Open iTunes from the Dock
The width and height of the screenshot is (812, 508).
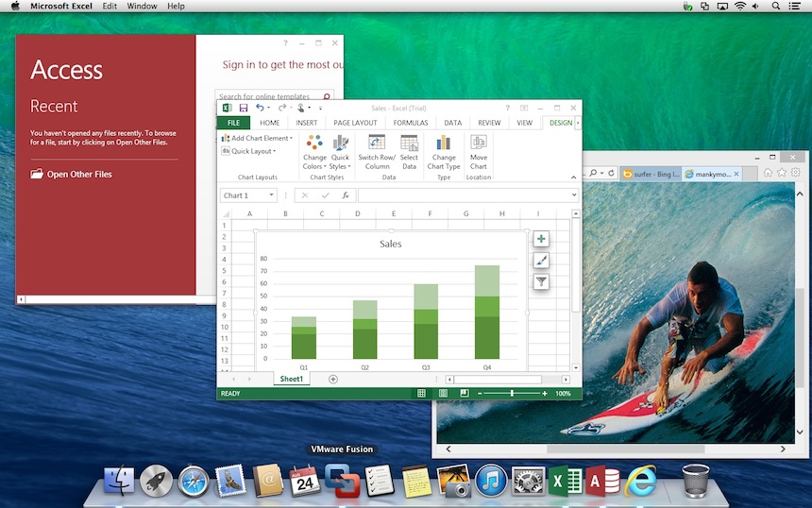490,481
